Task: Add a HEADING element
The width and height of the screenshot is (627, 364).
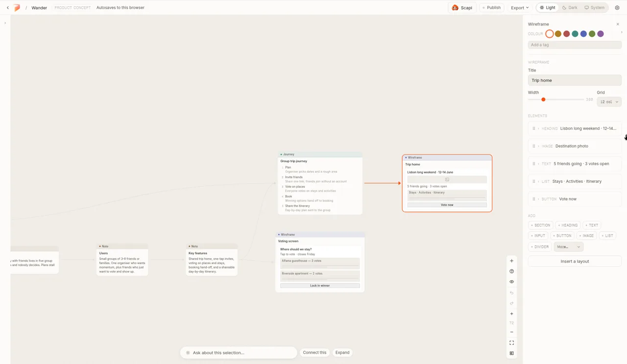Action: pos(568,225)
